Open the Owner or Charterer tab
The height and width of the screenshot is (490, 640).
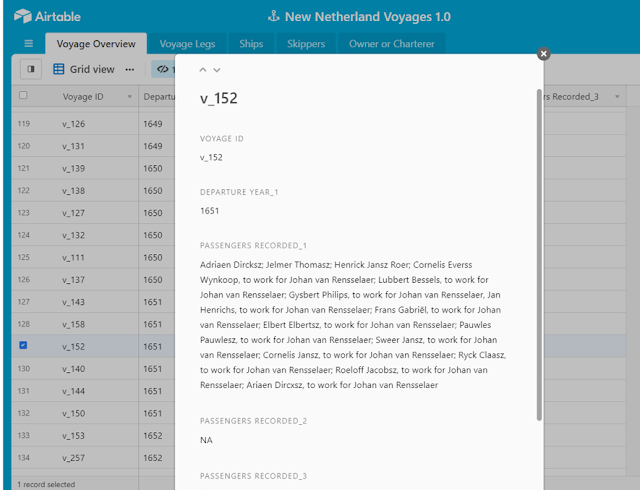click(392, 44)
